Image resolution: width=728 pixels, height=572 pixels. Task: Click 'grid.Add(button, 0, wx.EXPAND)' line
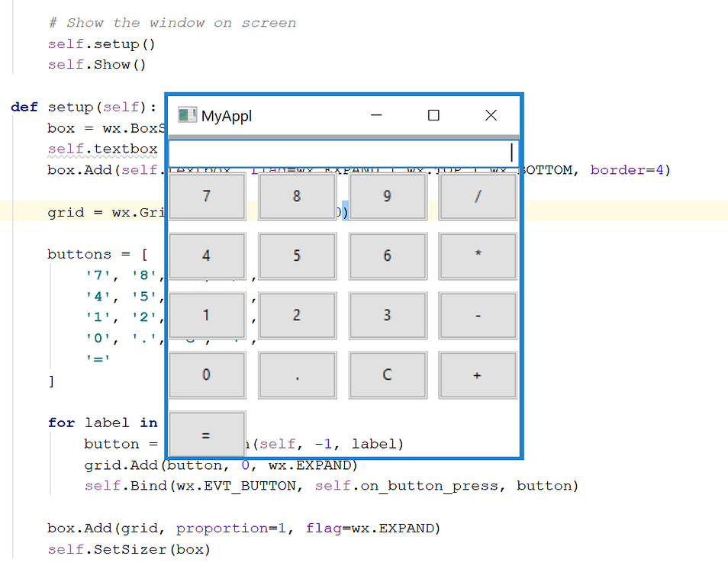tap(221, 465)
